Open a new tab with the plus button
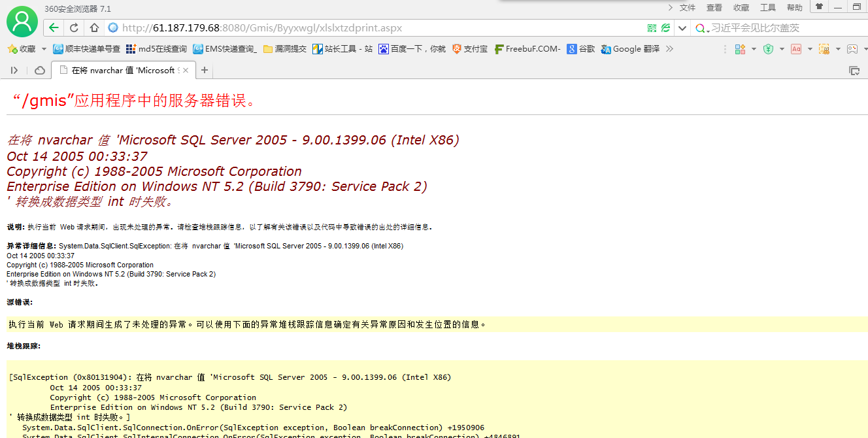 coord(205,70)
